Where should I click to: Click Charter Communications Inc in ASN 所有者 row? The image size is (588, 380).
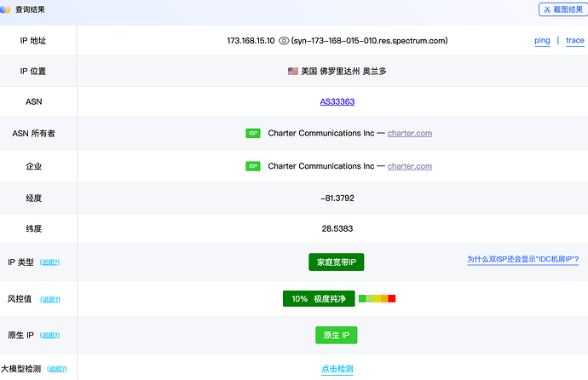click(x=321, y=133)
